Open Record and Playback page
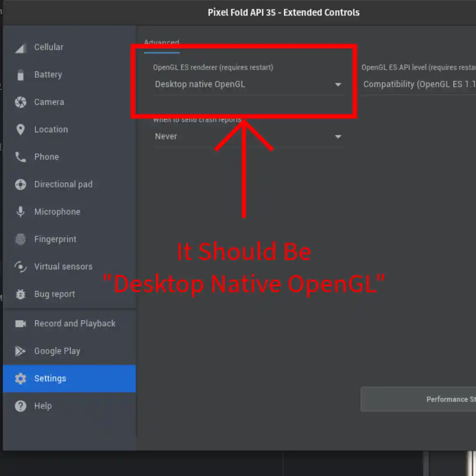 pyautogui.click(x=69, y=324)
